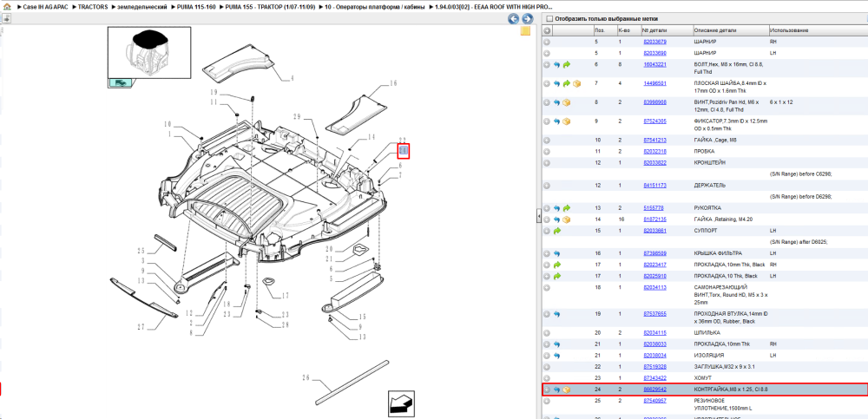Click green arrow in row 14496501
Viewport: 868px width, 419px height.
(566, 83)
